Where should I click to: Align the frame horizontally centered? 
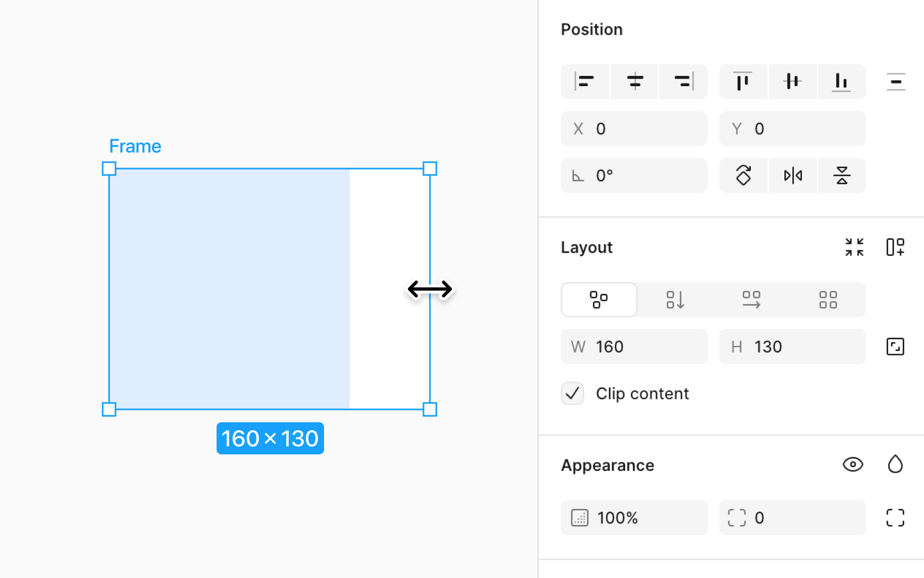point(634,81)
